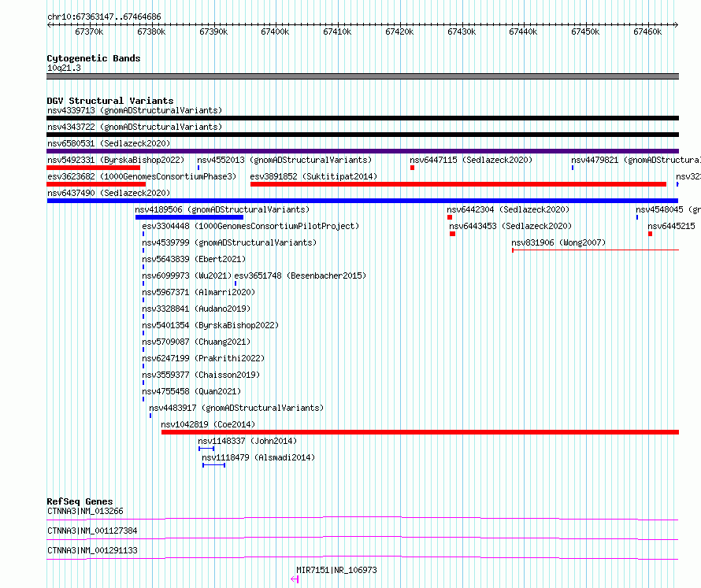The width and height of the screenshot is (701, 588).
Task: Select the nsv4552013 small blue marker
Action: click(x=198, y=168)
